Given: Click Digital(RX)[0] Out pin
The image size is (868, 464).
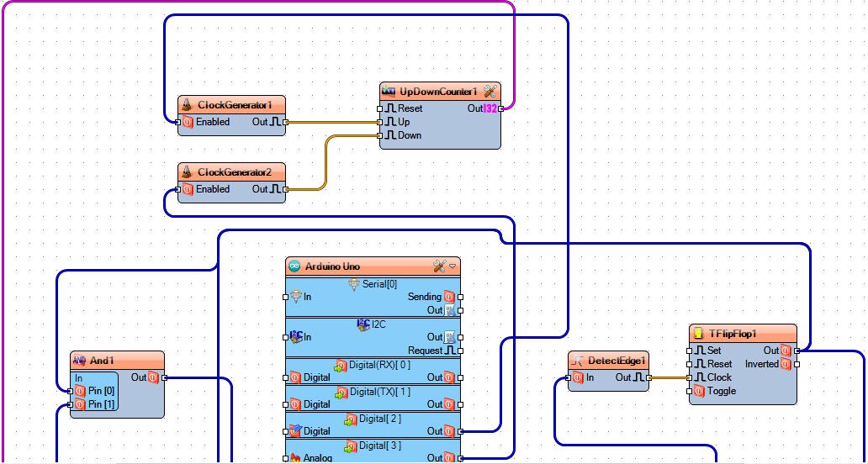Looking at the screenshot, I should click(461, 377).
